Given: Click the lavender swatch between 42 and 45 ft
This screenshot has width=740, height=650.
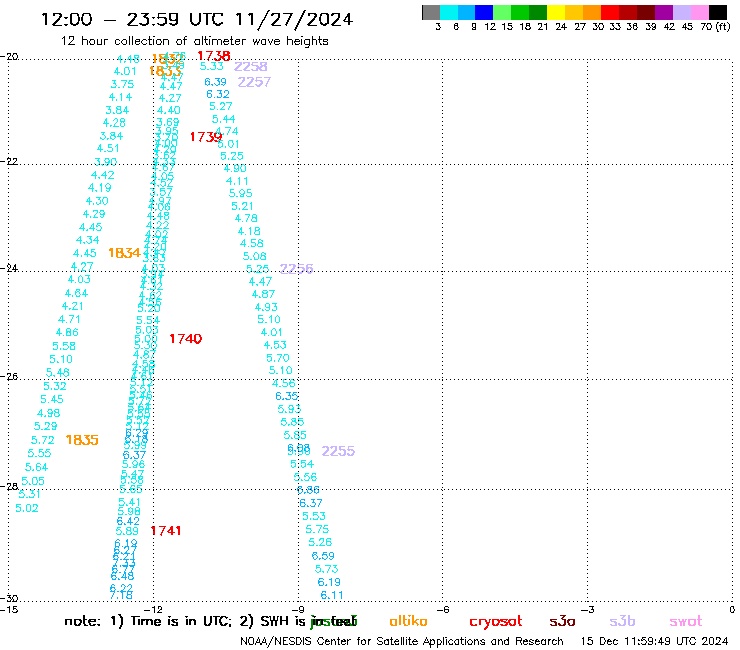Looking at the screenshot, I should 681,12.
